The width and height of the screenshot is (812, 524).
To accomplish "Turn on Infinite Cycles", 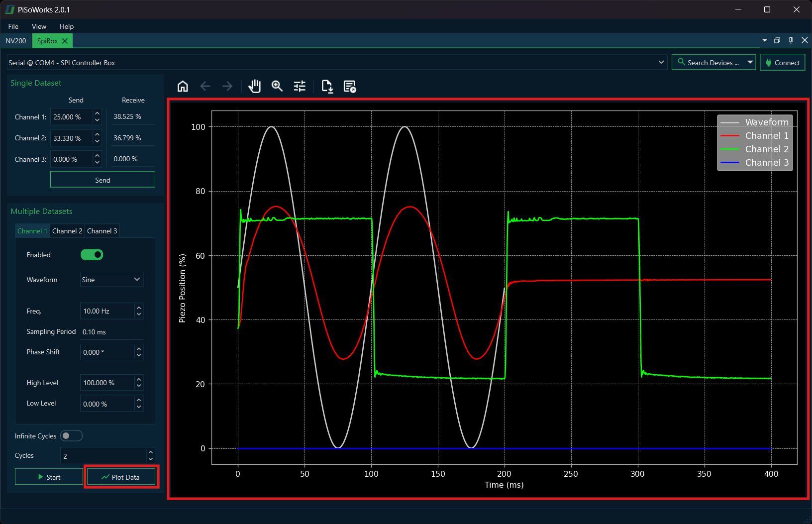I will [71, 435].
